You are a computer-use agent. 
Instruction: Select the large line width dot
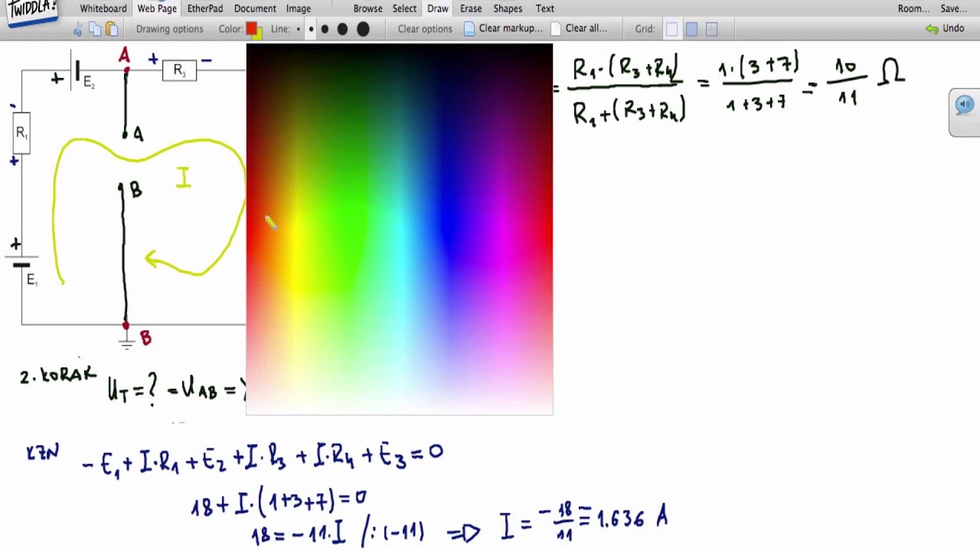[342, 29]
